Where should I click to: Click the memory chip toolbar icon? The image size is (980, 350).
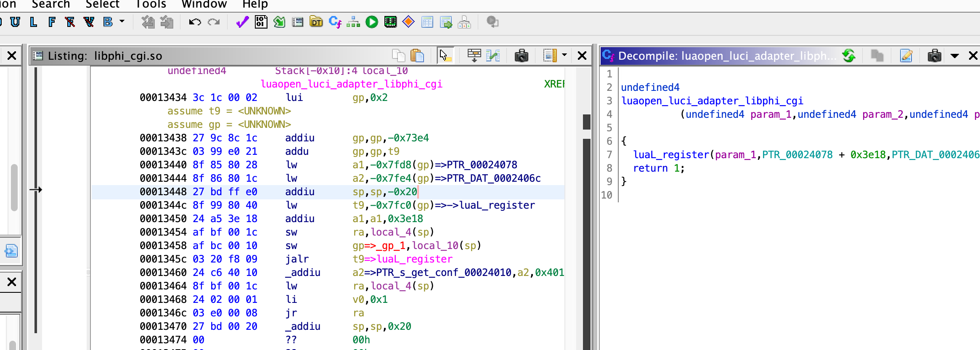click(x=390, y=22)
